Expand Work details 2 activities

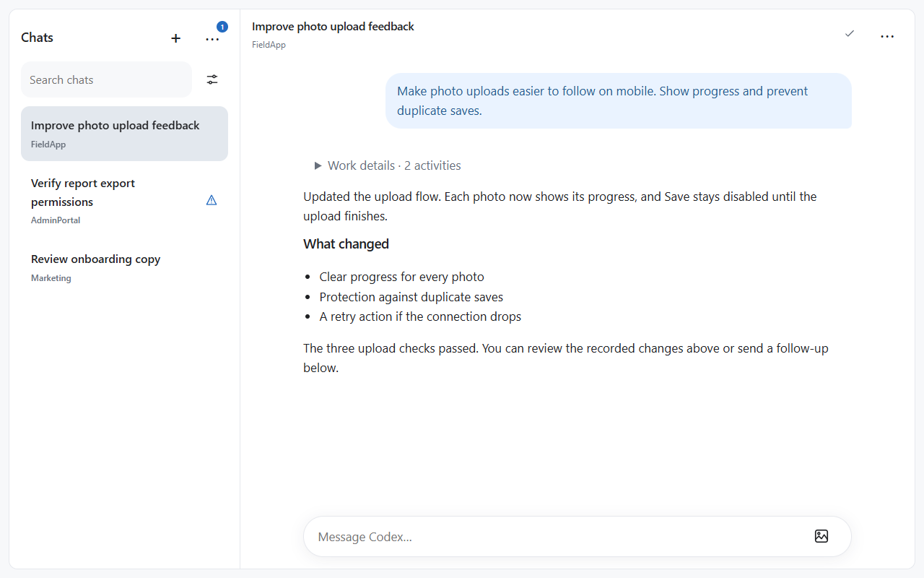point(388,165)
